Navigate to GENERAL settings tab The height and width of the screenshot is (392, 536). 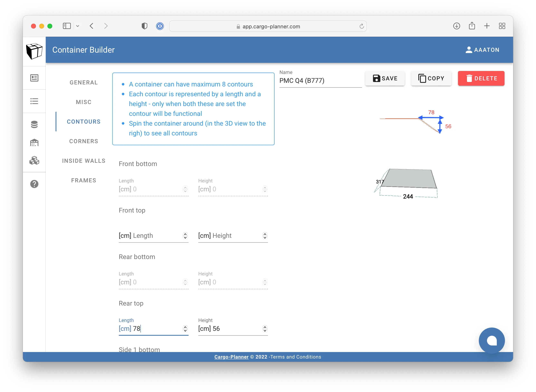pyautogui.click(x=84, y=82)
